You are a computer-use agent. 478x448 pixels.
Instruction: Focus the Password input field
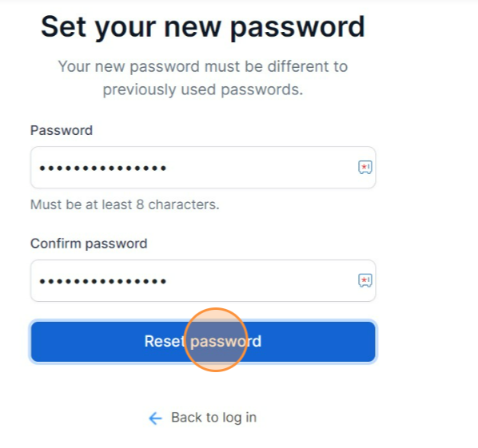pos(203,167)
